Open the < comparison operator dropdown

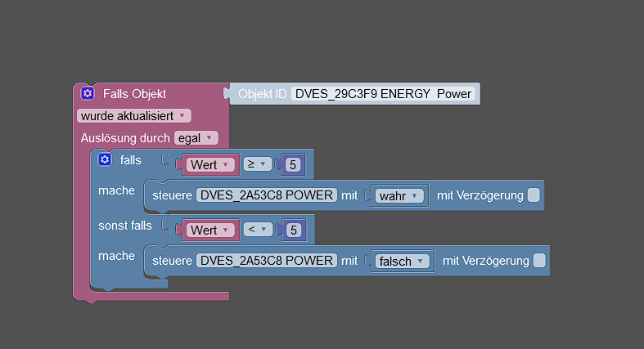click(258, 230)
